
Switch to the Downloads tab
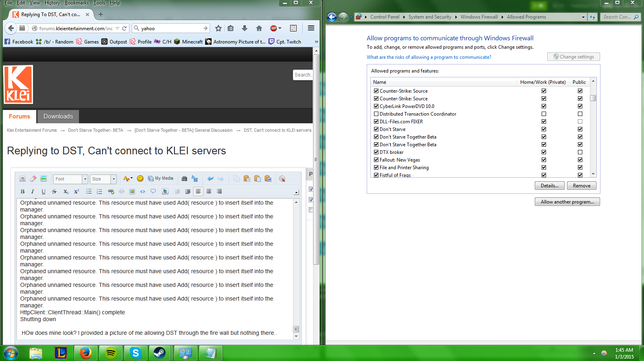click(x=58, y=116)
